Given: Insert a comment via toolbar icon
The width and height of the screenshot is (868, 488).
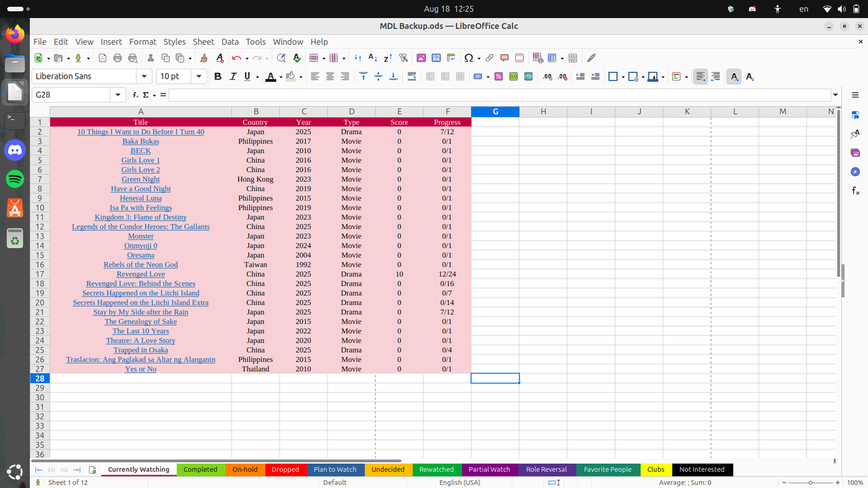Looking at the screenshot, I should [x=505, y=58].
